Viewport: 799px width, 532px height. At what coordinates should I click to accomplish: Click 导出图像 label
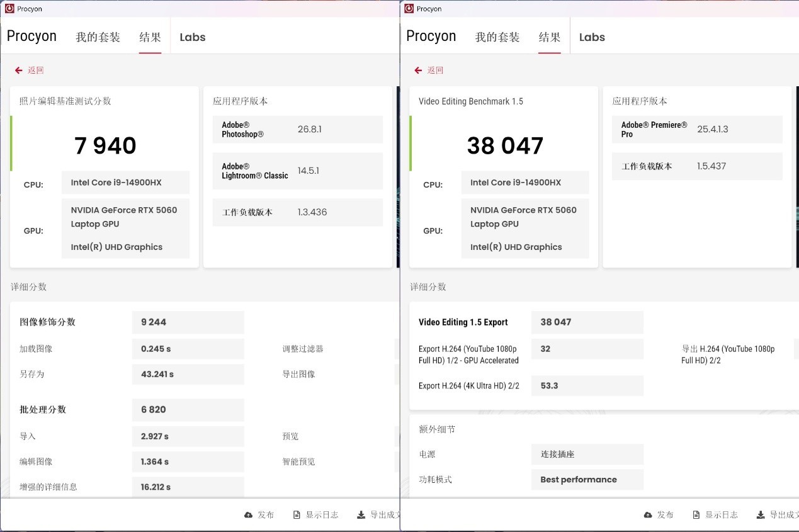pos(299,374)
